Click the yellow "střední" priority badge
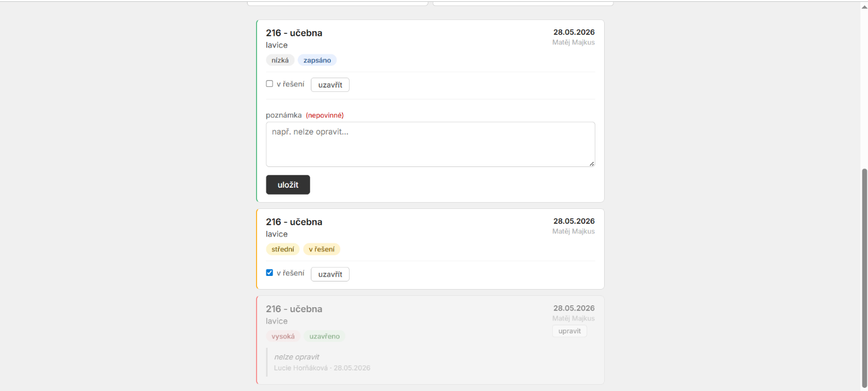This screenshot has height=391, width=868. point(283,249)
